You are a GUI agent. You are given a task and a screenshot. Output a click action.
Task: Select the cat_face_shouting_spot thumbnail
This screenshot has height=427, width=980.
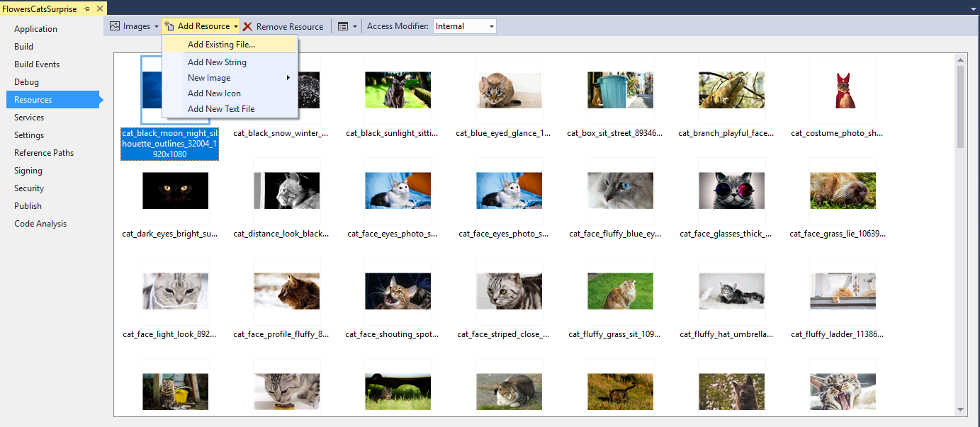398,291
